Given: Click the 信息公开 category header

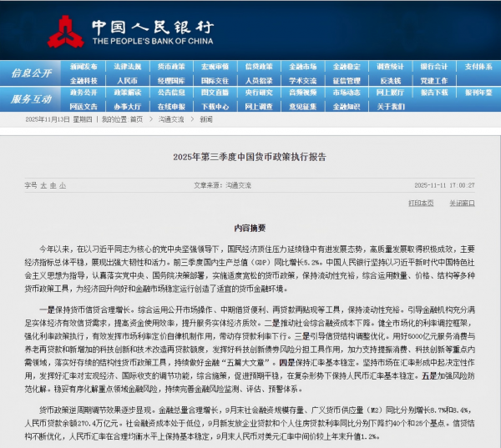Looking at the screenshot, I should (31, 73).
